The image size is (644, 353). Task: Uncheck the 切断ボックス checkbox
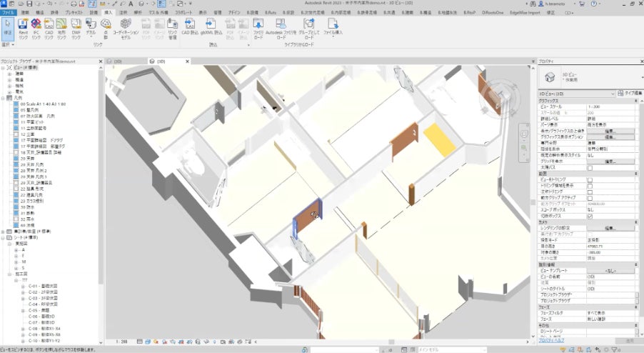pyautogui.click(x=589, y=215)
